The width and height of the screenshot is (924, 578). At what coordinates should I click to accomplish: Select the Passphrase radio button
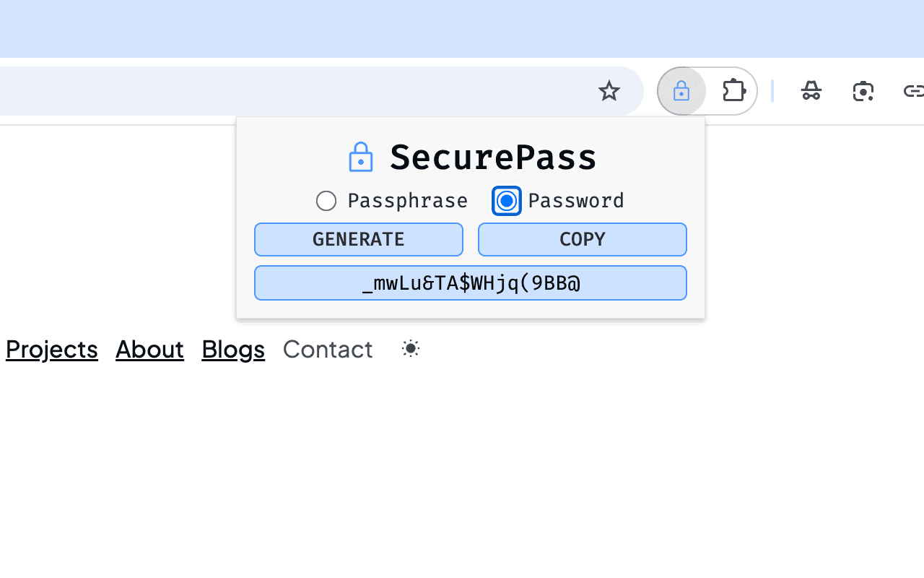pos(326,201)
